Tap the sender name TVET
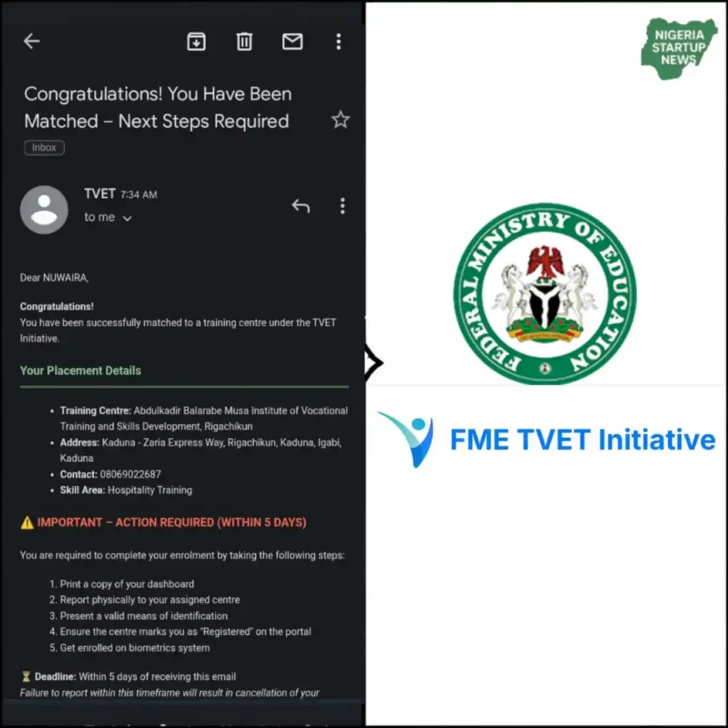The image size is (728, 728). [x=100, y=193]
